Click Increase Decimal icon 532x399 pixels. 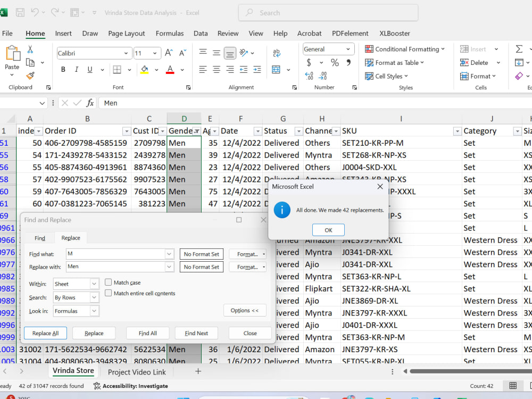(x=309, y=76)
